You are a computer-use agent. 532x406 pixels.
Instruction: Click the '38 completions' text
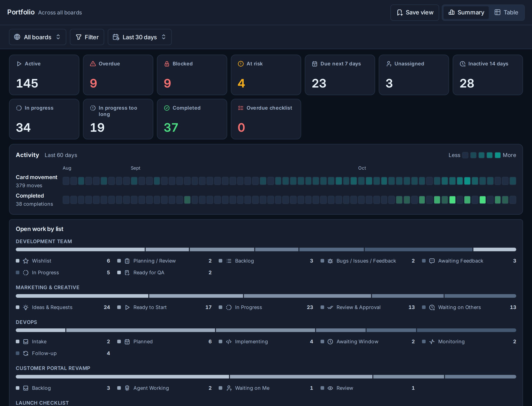34,204
